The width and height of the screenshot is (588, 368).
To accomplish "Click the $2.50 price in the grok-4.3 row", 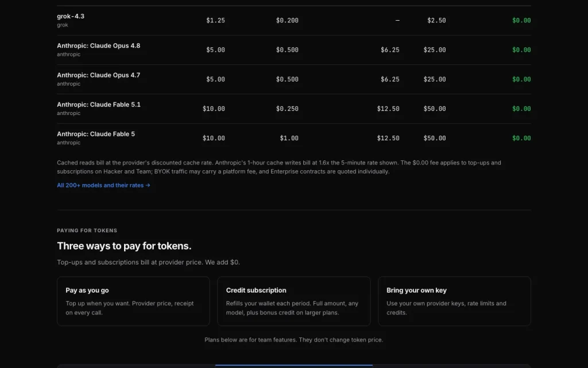I will click(x=436, y=20).
